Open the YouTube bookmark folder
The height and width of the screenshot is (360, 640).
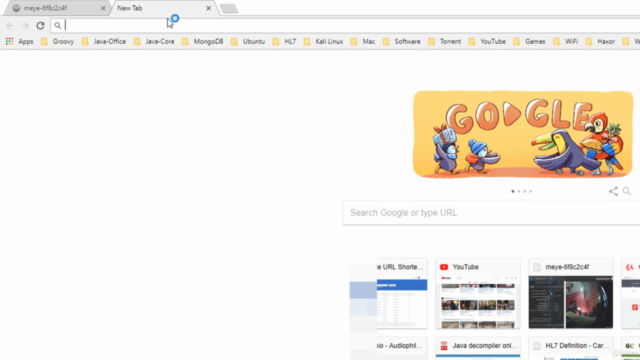(x=487, y=42)
